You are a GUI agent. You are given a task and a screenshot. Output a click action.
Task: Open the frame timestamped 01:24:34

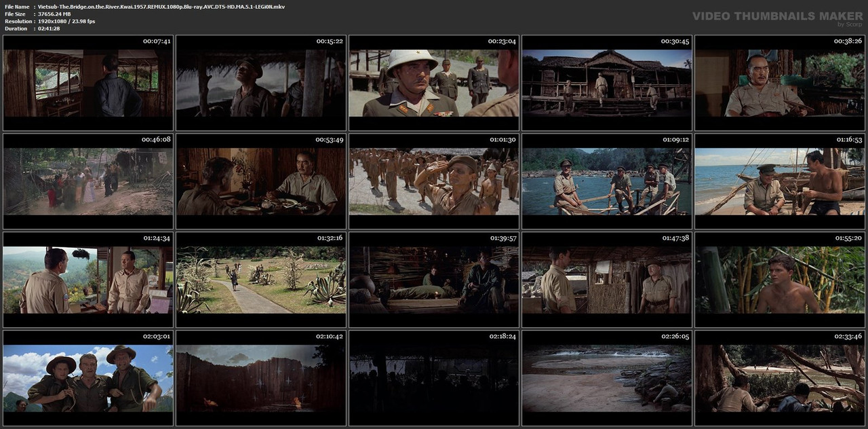click(88, 280)
